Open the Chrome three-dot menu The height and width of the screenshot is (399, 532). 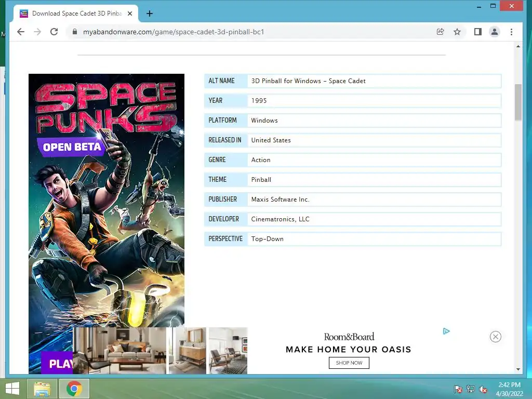point(511,32)
